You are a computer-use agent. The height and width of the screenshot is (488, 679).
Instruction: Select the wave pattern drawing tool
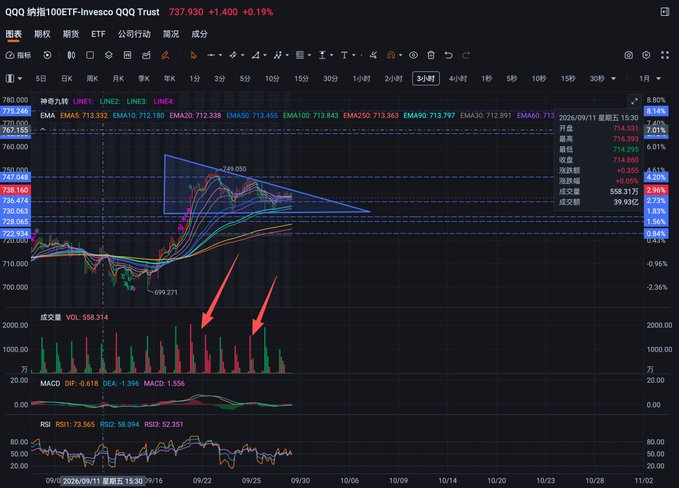(x=278, y=55)
